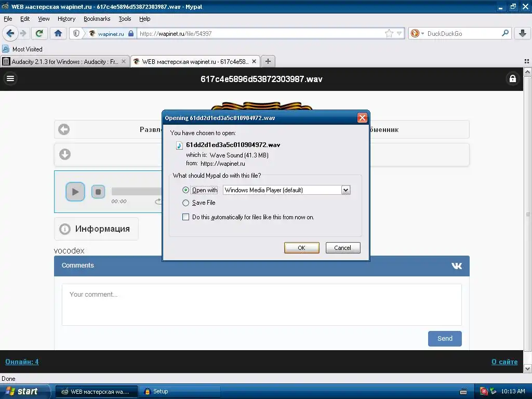Click the padlock site security icon
Image resolution: width=532 pixels, height=399 pixels.
coord(131,33)
